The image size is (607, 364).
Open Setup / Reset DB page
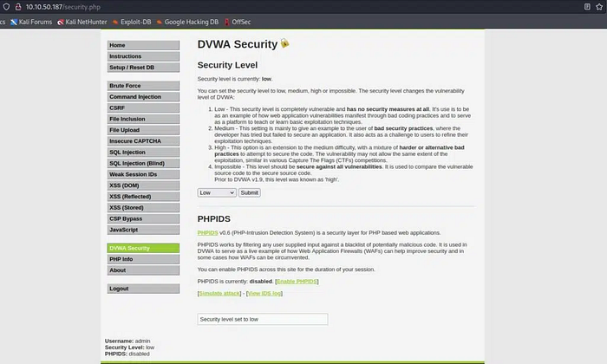143,68
